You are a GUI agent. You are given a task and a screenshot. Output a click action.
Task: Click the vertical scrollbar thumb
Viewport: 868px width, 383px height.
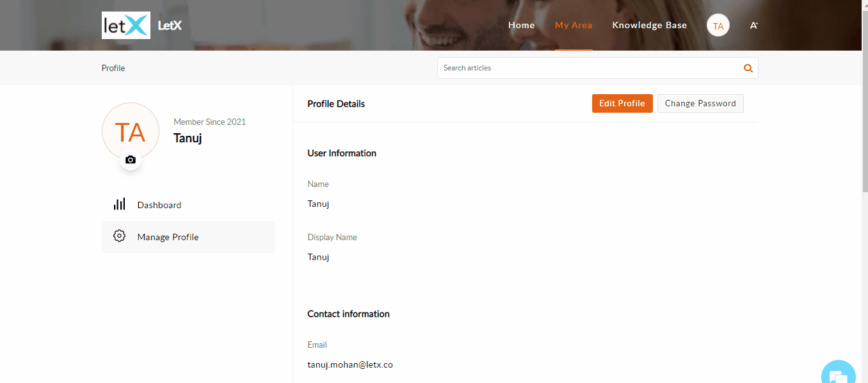pos(864,96)
